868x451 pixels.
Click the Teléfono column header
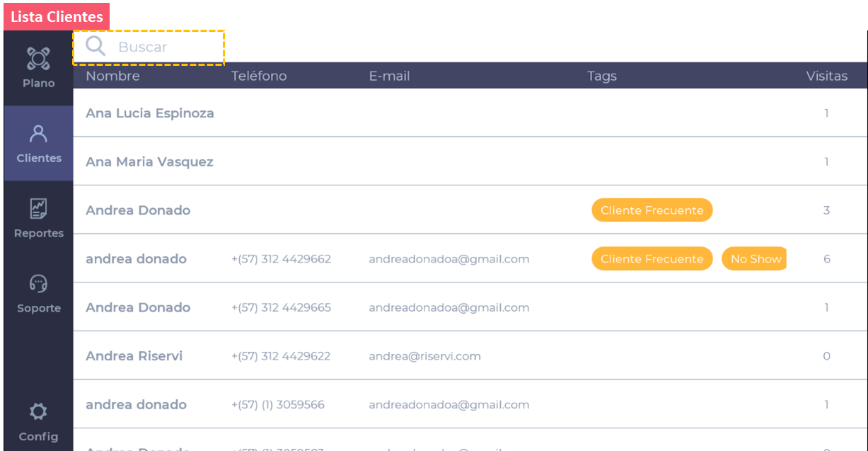pyautogui.click(x=259, y=76)
